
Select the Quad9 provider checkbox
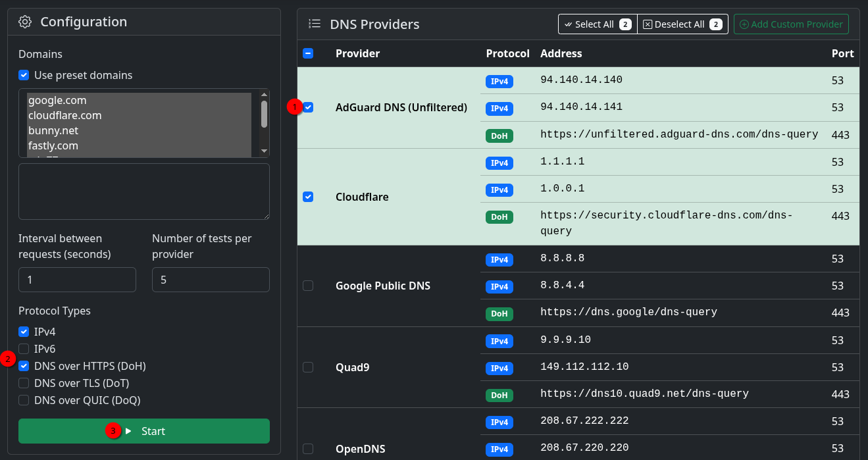click(x=308, y=367)
